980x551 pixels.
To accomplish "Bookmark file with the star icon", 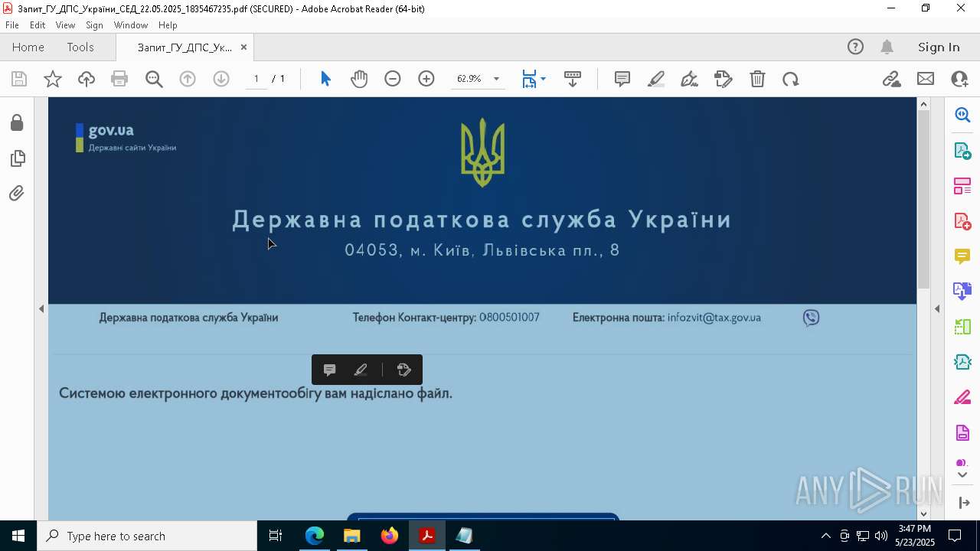I will (x=53, y=79).
